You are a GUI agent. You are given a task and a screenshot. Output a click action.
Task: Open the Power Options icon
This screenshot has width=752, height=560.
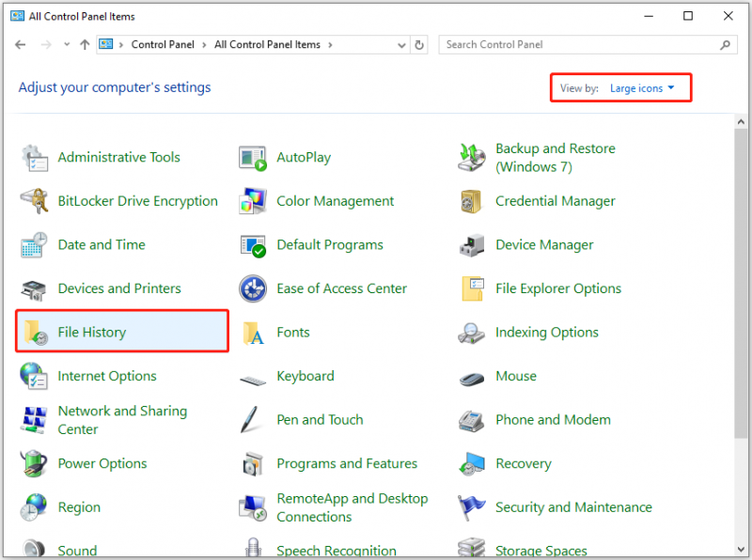point(34,463)
